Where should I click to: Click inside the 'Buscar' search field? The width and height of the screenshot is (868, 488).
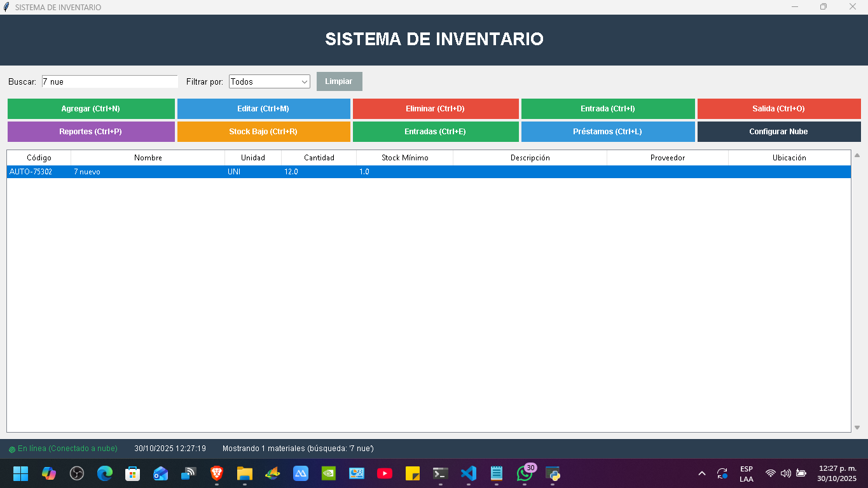pos(108,81)
